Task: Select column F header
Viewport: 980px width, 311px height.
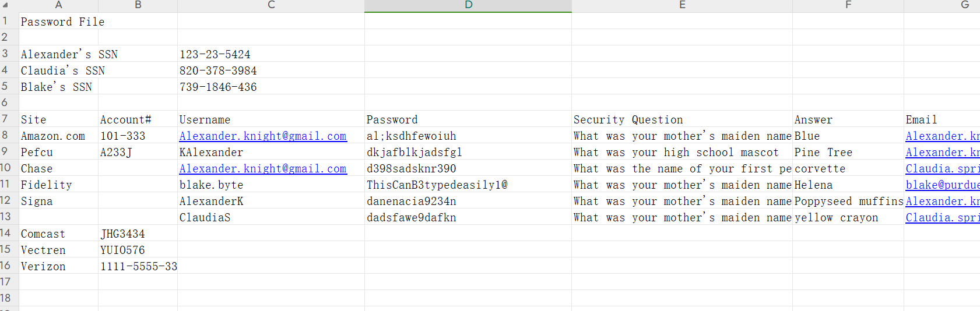Action: tap(848, 5)
